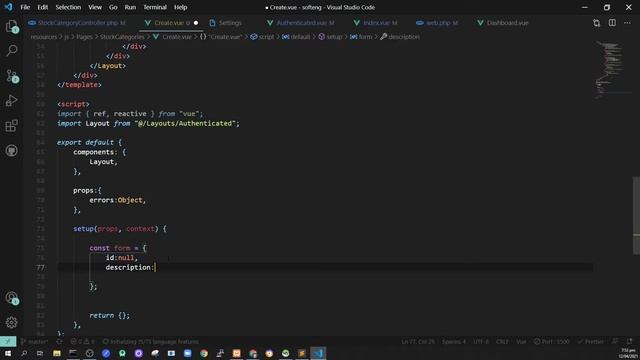Change the UTF-8 file encoding
This screenshot has width=640, height=360.
coord(481,341)
